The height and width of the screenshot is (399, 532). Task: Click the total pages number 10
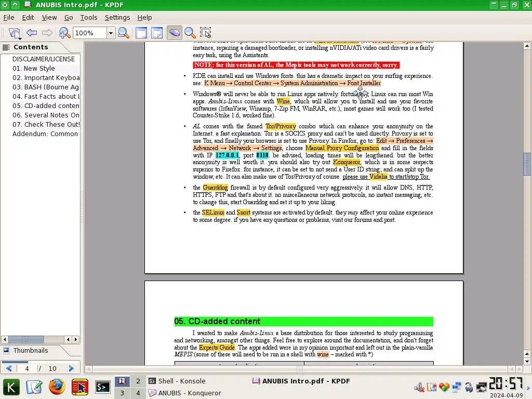click(52, 368)
